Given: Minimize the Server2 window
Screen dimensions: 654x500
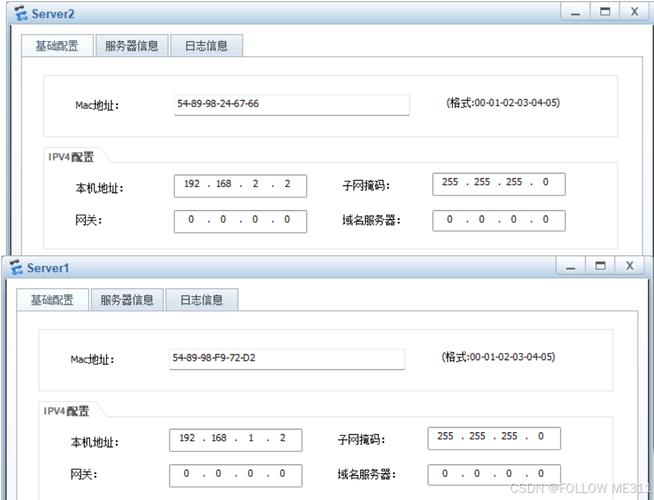Looking at the screenshot, I should 576,12.
